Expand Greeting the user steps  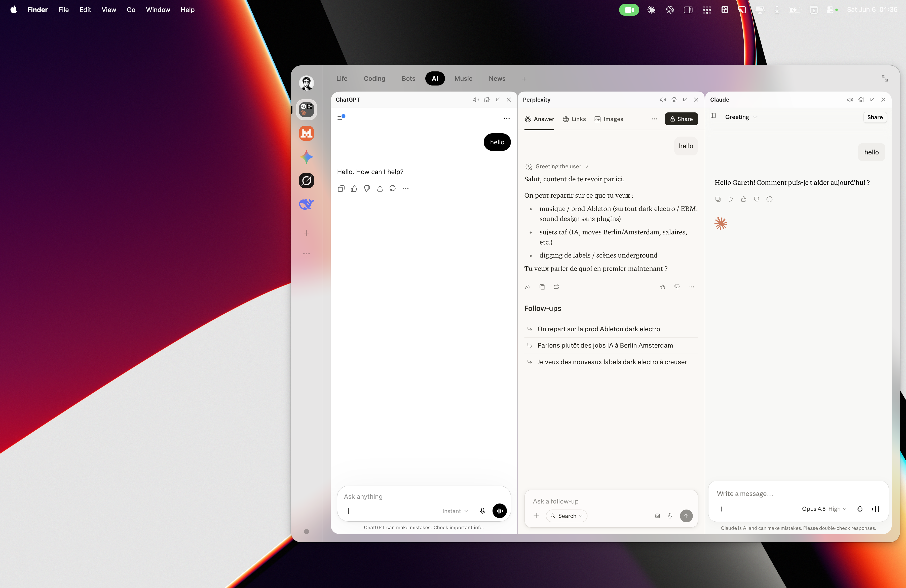tap(557, 166)
